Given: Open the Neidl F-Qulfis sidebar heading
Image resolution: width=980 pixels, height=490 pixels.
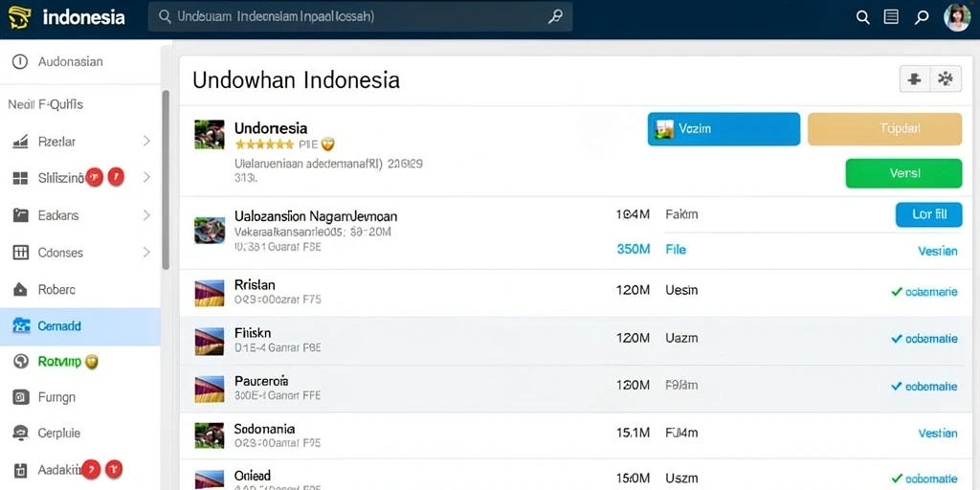Looking at the screenshot, I should (x=45, y=104).
